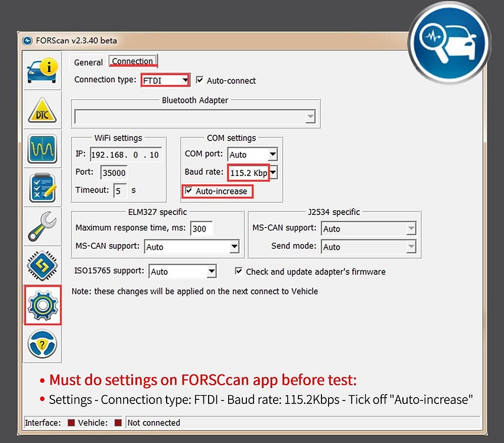Select the Connection tab
504x443 pixels.
pyautogui.click(x=132, y=61)
